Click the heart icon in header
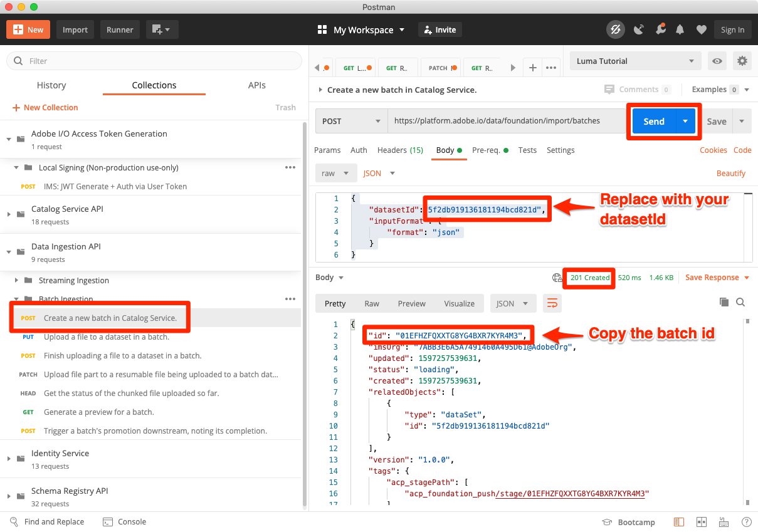 pos(702,29)
